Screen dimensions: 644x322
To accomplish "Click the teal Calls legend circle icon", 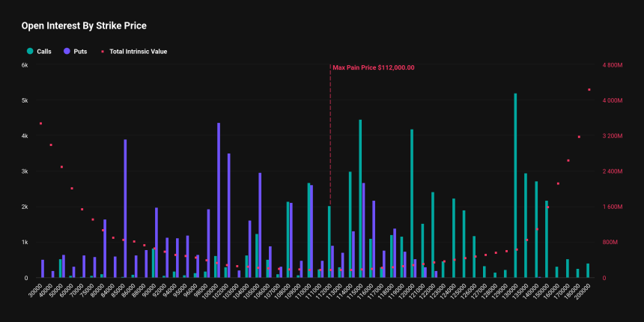I will click(30, 52).
